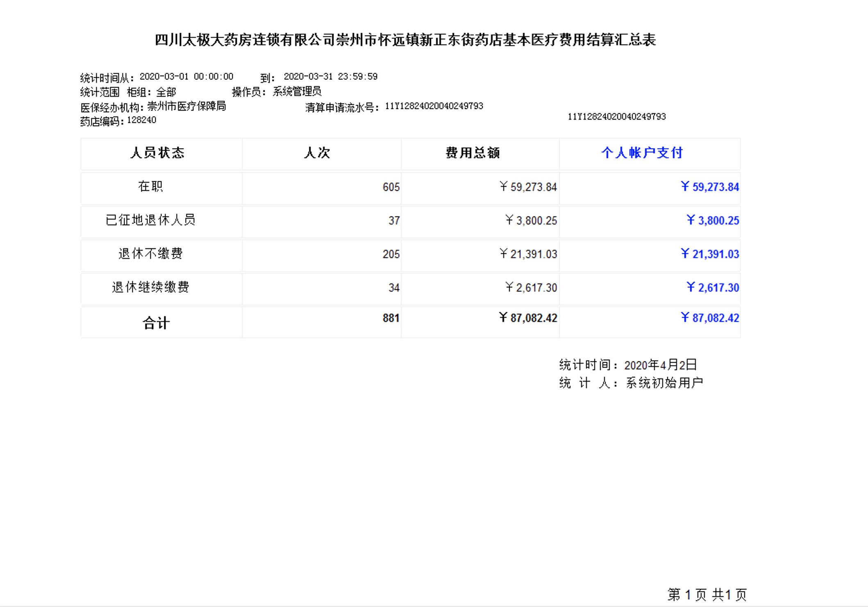The image size is (868, 607).
Task: Click statistics date 2020年4月2日
Action: point(660,365)
